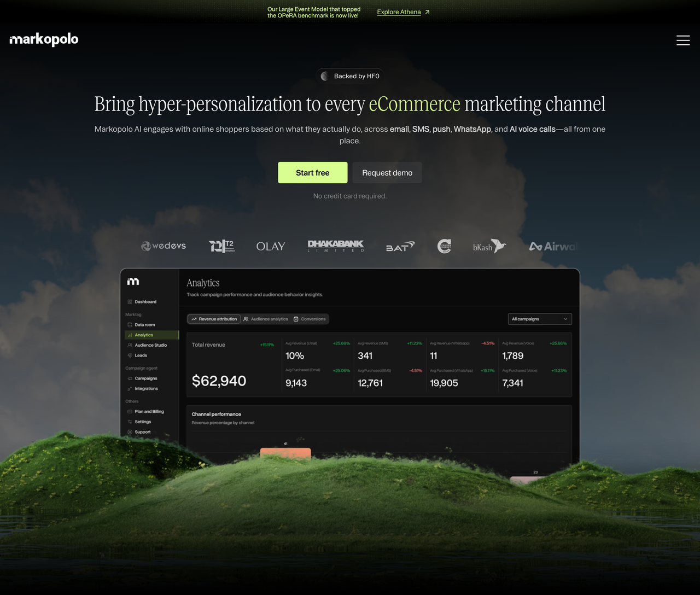Click the Request demo button
The width and height of the screenshot is (700, 595).
[x=387, y=173]
